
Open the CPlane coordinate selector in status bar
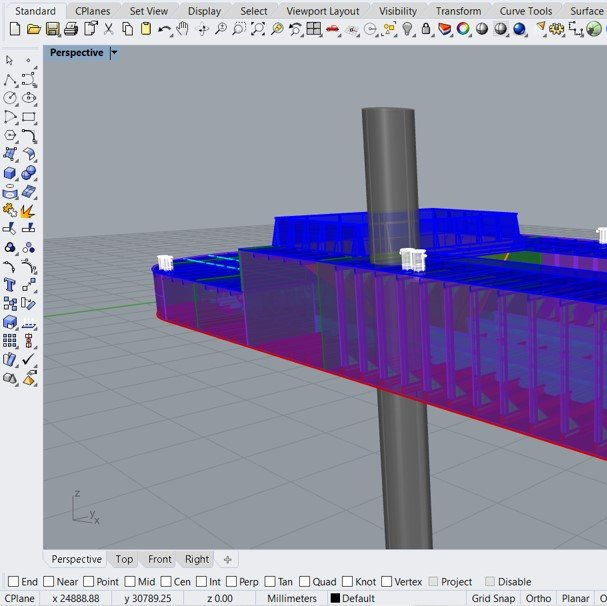20,598
